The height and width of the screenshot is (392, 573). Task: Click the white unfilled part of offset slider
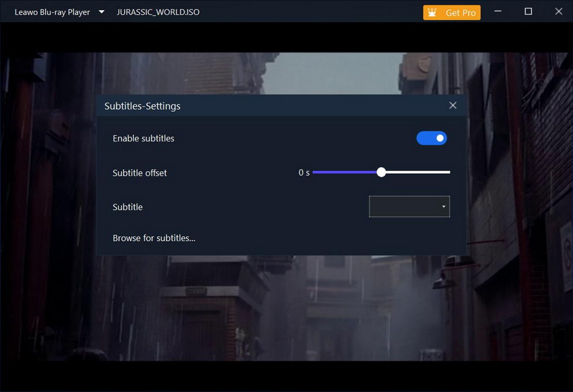pos(418,172)
